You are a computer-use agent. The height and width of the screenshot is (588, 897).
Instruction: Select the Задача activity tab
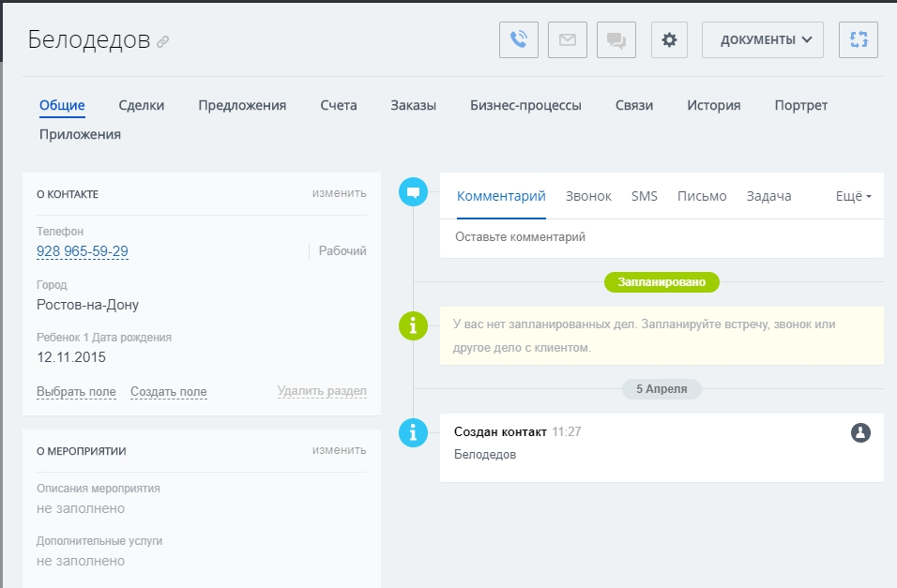click(x=768, y=196)
